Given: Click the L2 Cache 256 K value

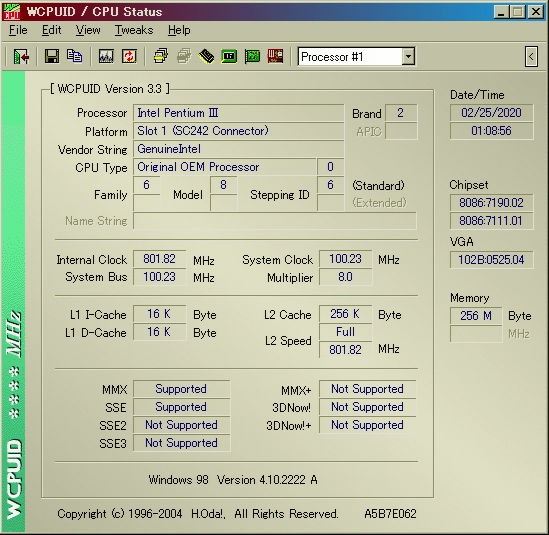Looking at the screenshot, I should point(346,314).
